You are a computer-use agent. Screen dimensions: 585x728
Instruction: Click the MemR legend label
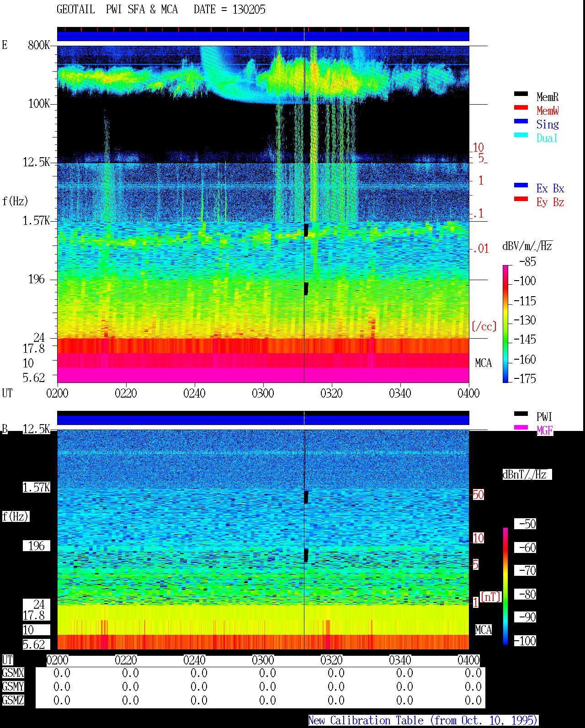[x=548, y=97]
